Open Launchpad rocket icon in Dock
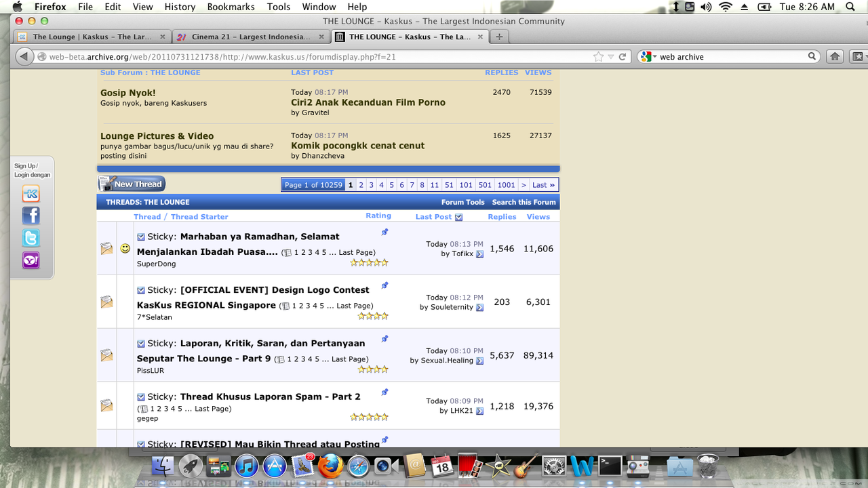This screenshot has height=488, width=868. coord(191,466)
